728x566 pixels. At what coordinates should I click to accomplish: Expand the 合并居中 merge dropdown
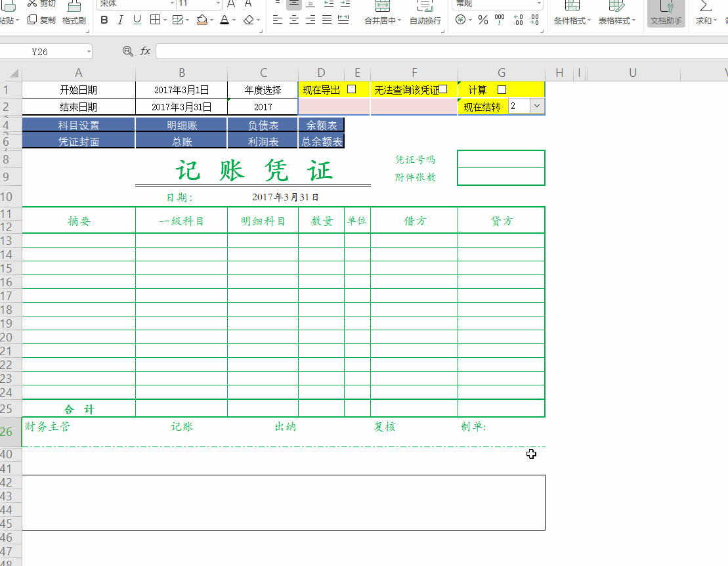tap(399, 21)
